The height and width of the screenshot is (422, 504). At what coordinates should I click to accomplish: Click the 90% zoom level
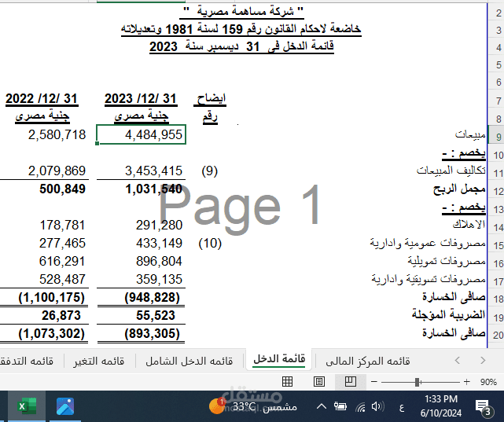click(x=488, y=382)
